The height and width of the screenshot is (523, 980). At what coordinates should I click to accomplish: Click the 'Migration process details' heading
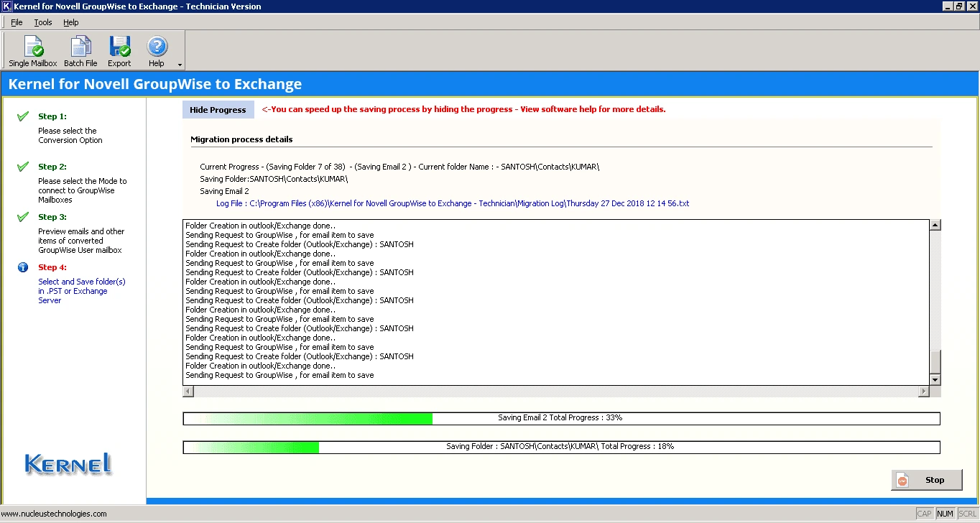click(x=241, y=139)
